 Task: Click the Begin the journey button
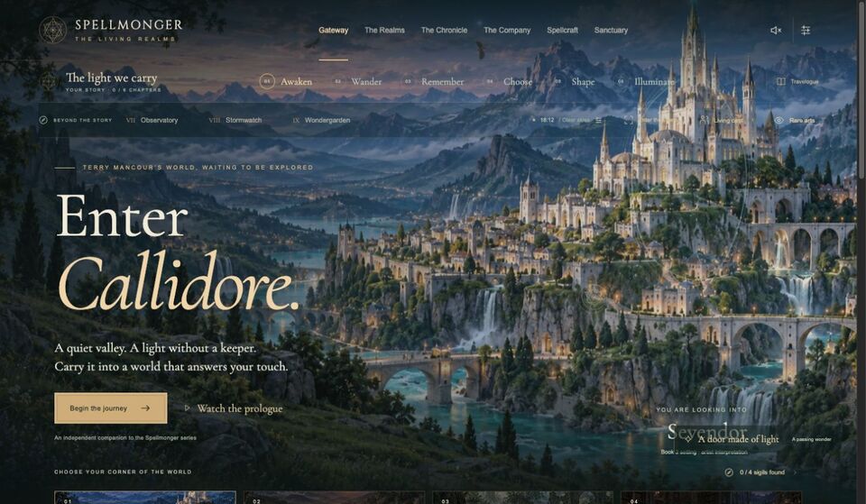[x=110, y=408]
